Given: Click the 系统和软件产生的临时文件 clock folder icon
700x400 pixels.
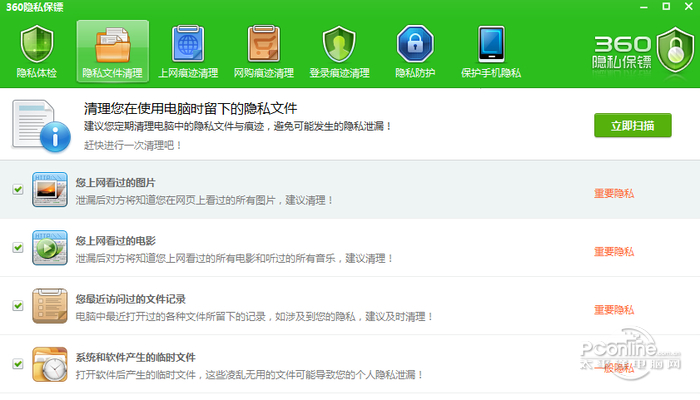Looking at the screenshot, I should click(50, 364).
